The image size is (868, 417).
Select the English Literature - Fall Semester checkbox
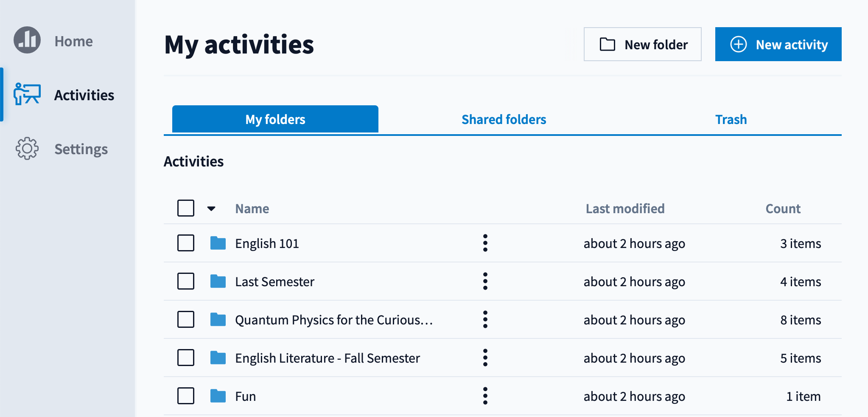coord(186,358)
